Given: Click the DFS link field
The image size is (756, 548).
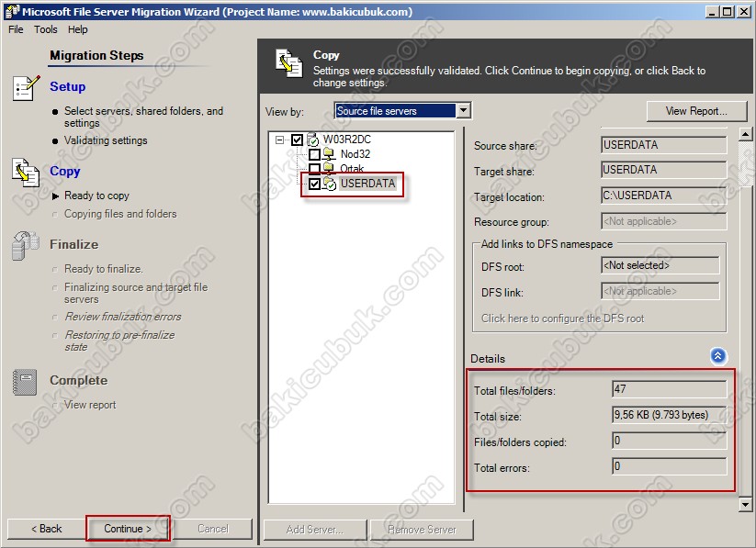Looking at the screenshot, I should (x=660, y=291).
